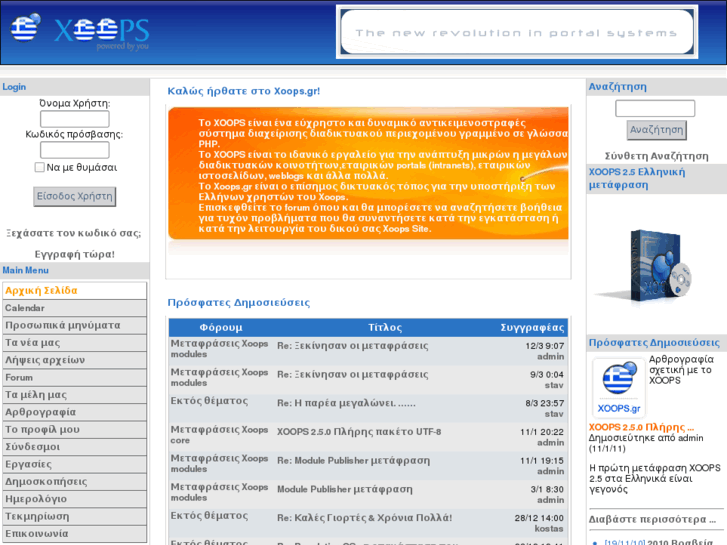Open Τεκμηρίωση menu item

coord(74,517)
